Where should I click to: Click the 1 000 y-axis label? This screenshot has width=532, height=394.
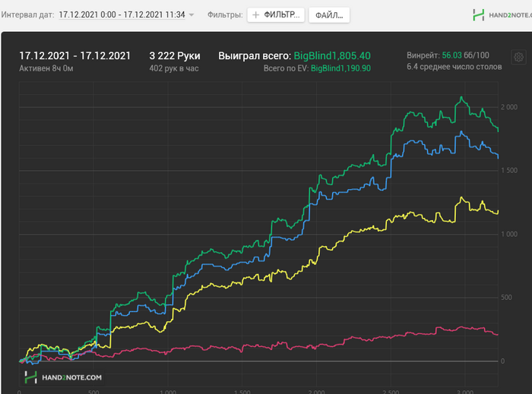tap(509, 234)
